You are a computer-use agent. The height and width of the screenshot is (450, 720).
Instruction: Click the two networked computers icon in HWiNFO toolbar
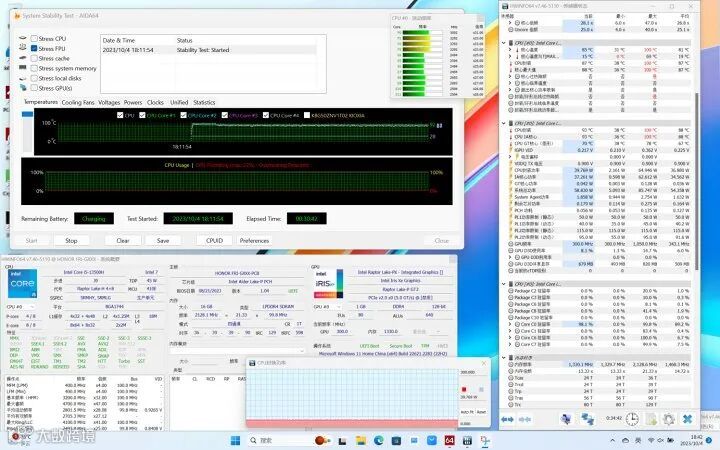coord(587,419)
